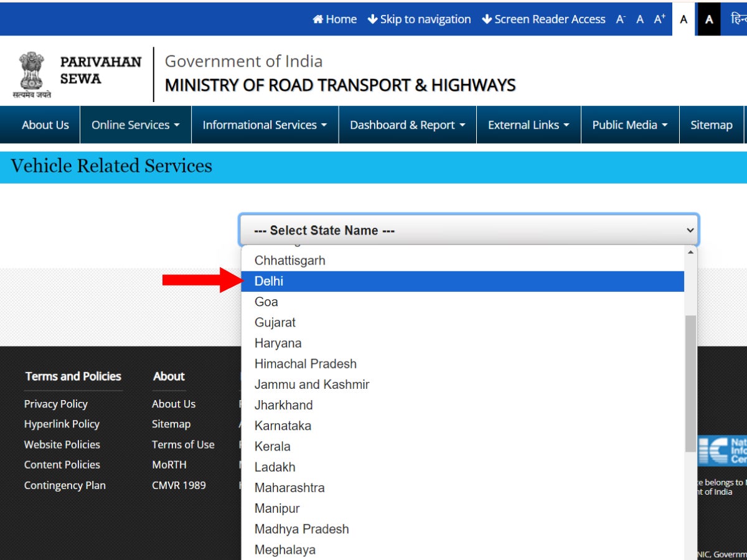Select Delhi from the state list

click(269, 281)
